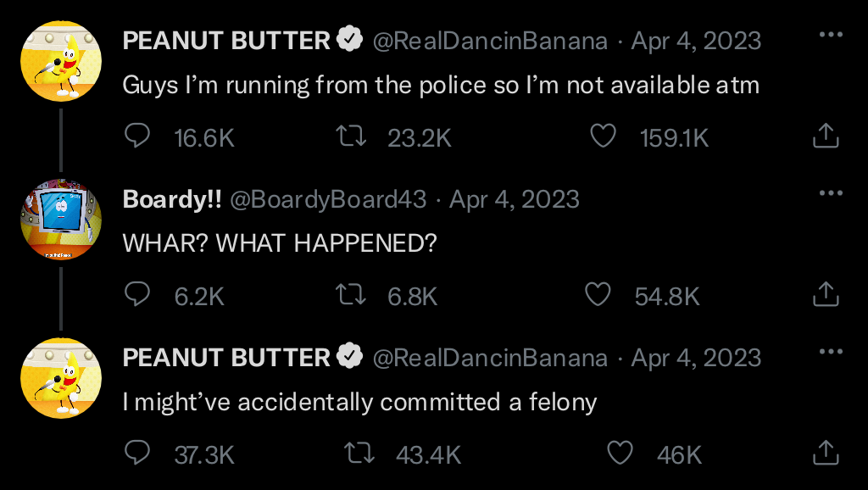
Task: Open the @BoardyBoard43 profile handle
Action: click(x=328, y=199)
